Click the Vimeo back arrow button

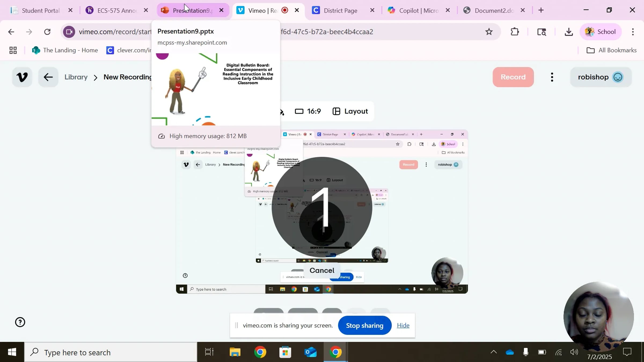click(x=48, y=77)
